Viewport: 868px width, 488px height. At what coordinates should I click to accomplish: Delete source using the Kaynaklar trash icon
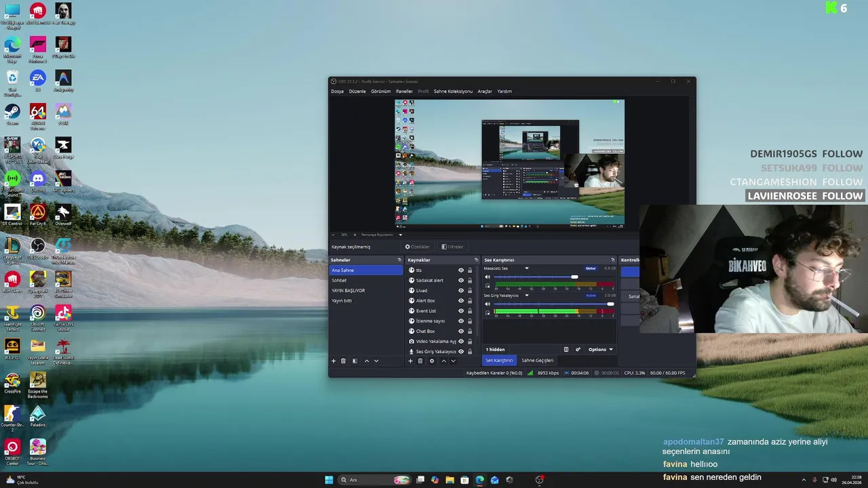pos(420,361)
